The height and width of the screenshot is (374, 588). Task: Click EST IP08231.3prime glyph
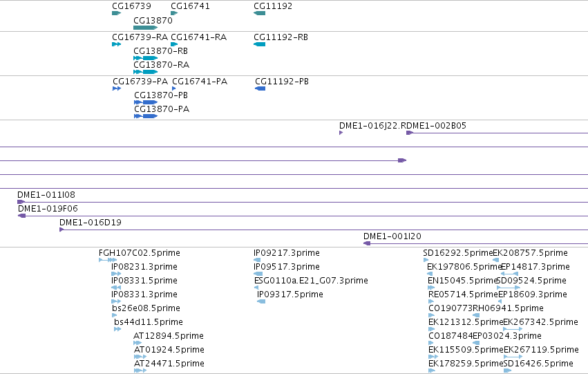(x=116, y=274)
